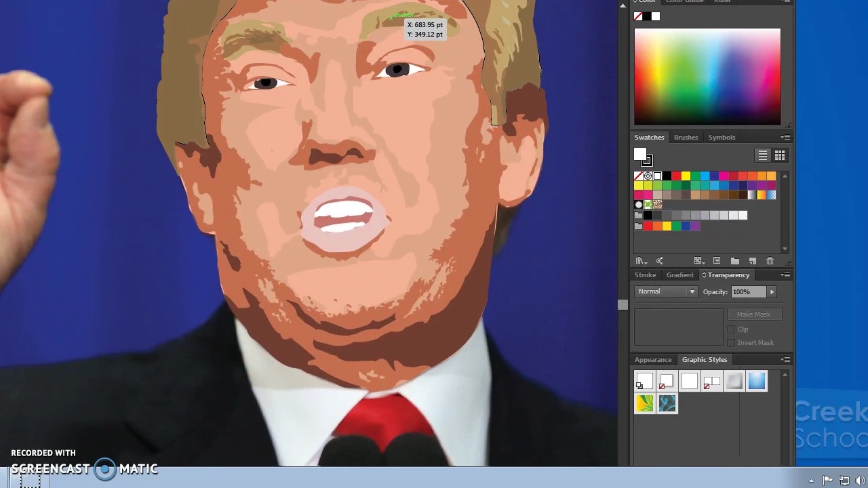Click the canvas vertical scrollbar thumb

point(623,305)
